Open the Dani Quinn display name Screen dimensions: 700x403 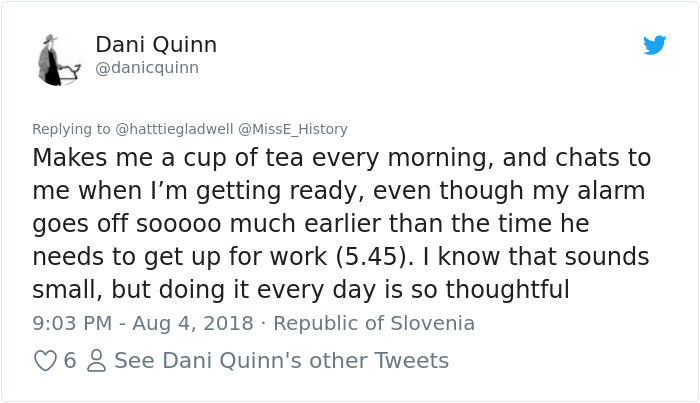[156, 45]
